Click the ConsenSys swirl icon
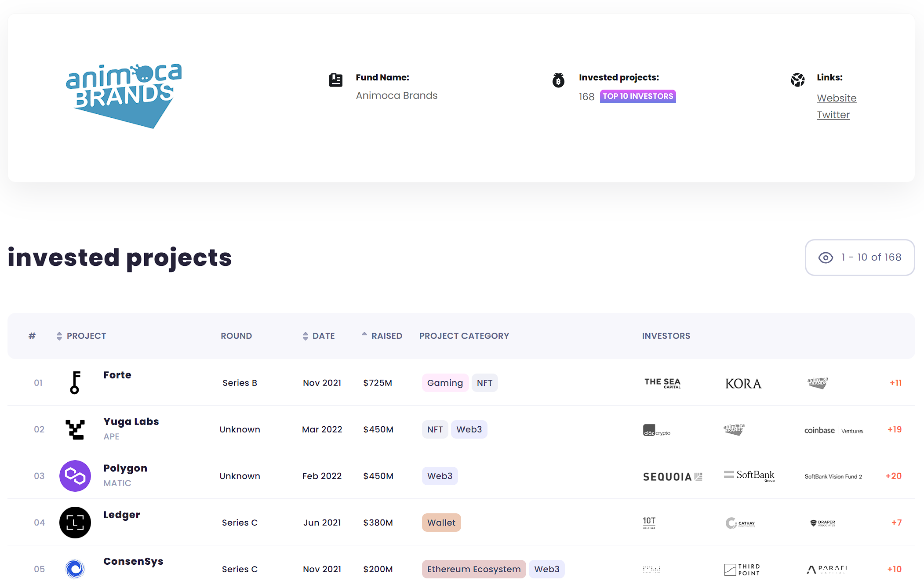924x581 pixels. click(x=75, y=569)
